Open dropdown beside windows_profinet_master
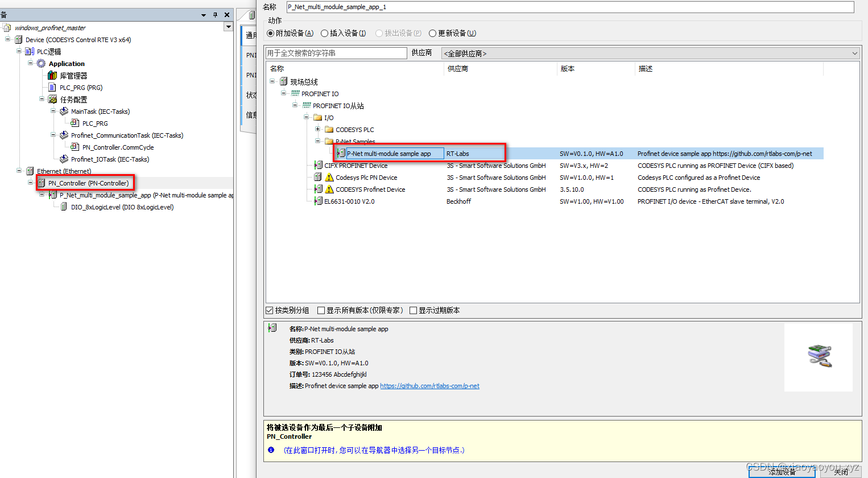The image size is (868, 478). pos(228,27)
